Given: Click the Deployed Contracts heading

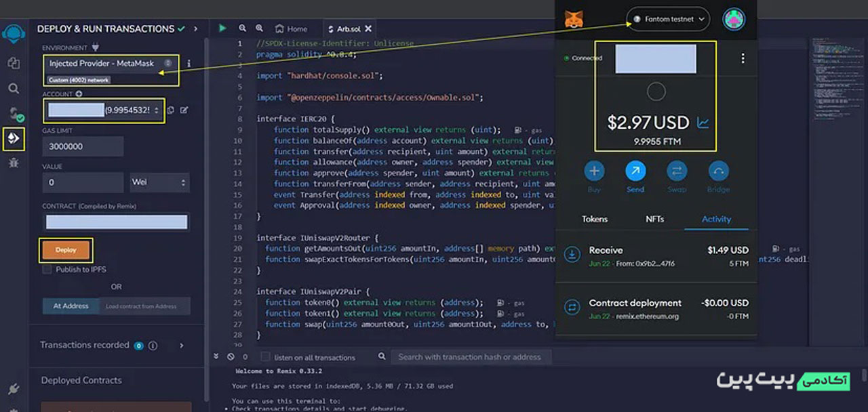Looking at the screenshot, I should (x=81, y=380).
